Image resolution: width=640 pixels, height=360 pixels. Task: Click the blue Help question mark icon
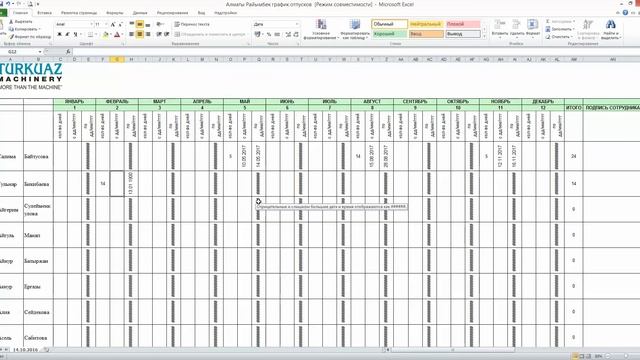[x=625, y=13]
